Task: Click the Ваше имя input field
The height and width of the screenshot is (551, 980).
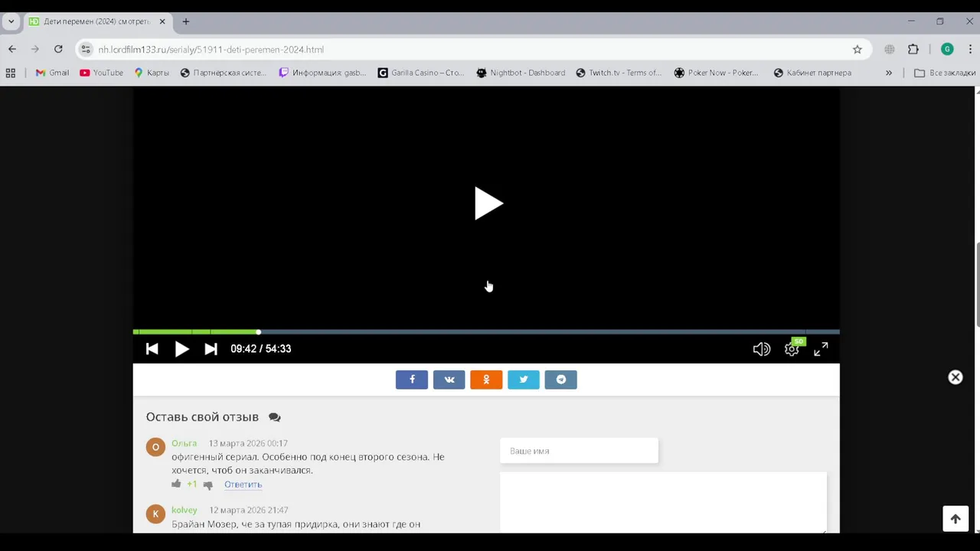Action: click(579, 451)
